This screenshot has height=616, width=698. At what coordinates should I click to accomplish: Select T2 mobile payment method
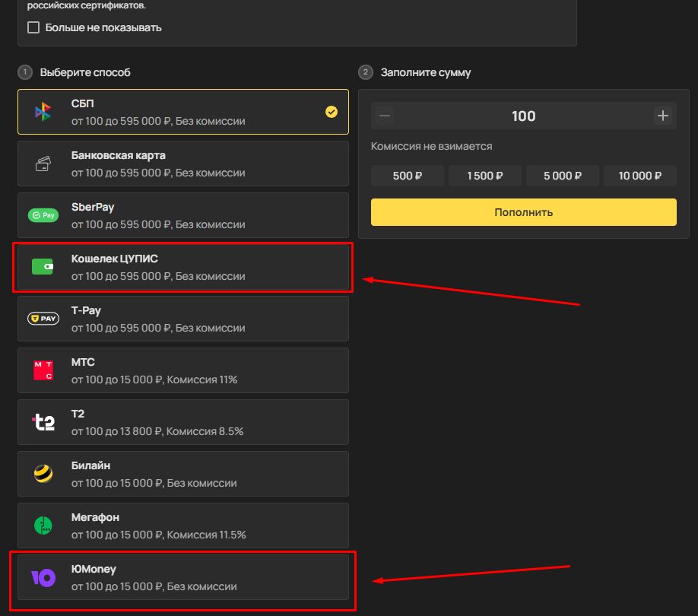(x=183, y=422)
